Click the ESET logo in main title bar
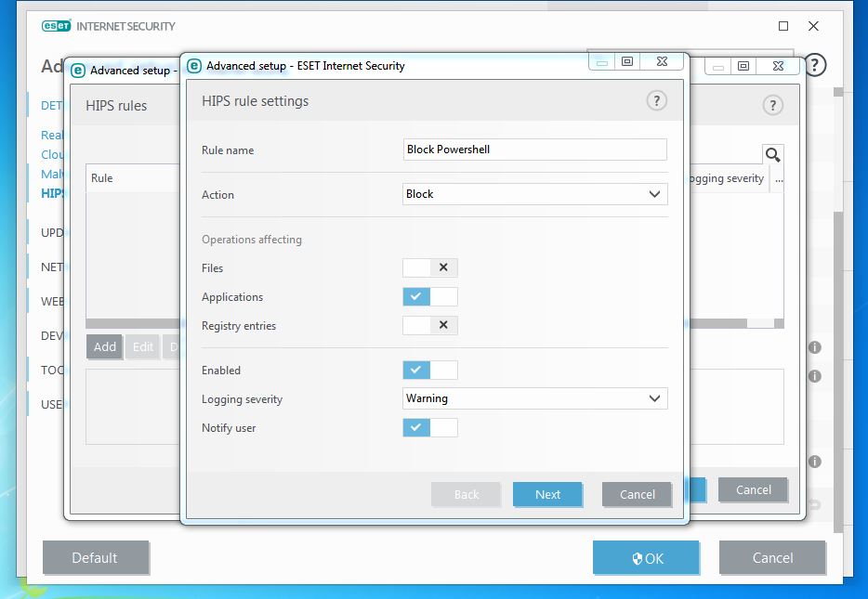868x599 pixels. pos(57,26)
